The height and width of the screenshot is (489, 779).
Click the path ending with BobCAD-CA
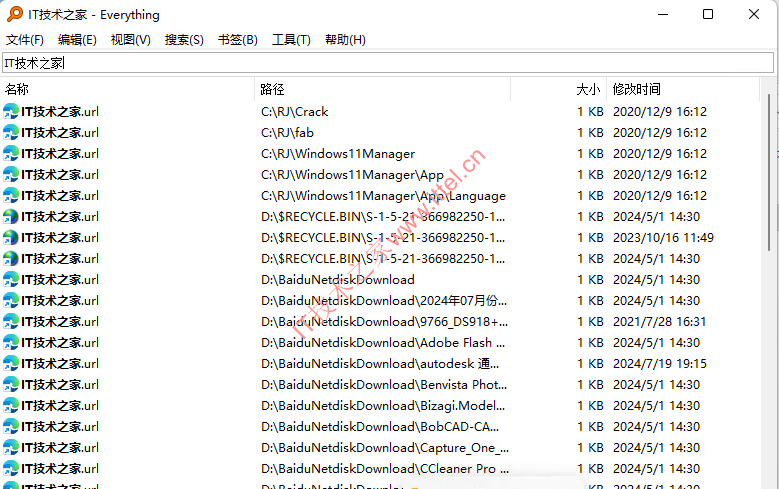[380, 427]
